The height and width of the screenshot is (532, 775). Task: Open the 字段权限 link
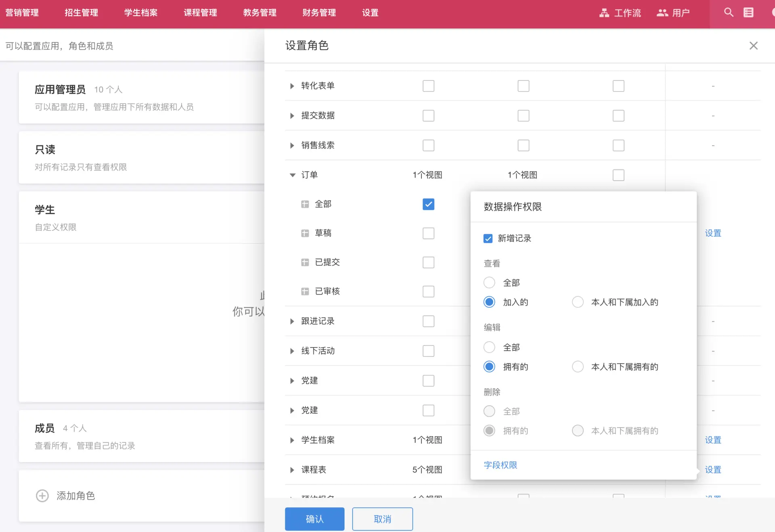(x=500, y=465)
